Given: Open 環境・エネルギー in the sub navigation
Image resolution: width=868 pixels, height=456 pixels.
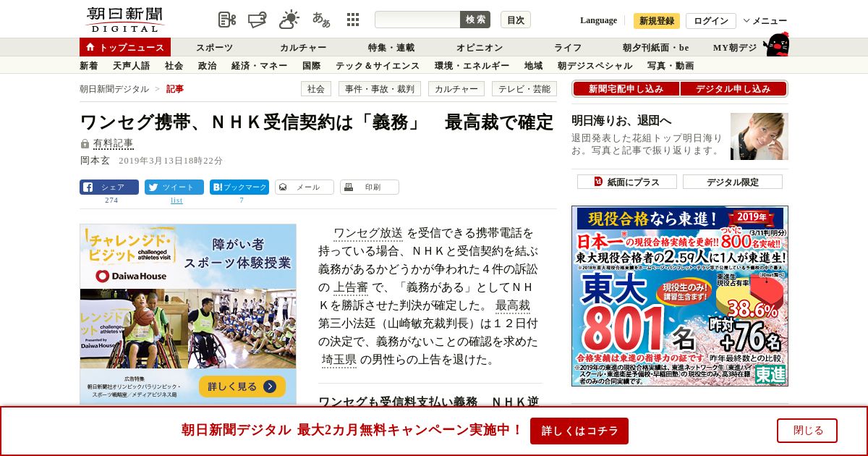Looking at the screenshot, I should coord(472,65).
